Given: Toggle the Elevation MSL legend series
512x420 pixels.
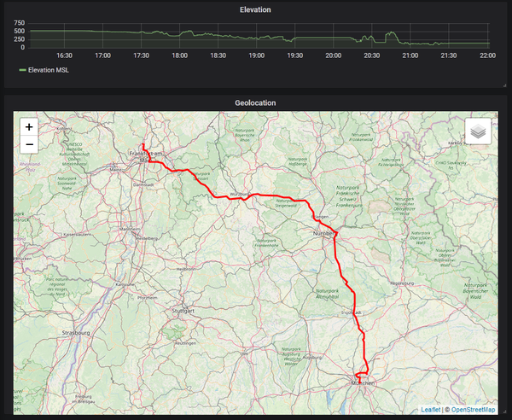Looking at the screenshot, I should coord(49,70).
